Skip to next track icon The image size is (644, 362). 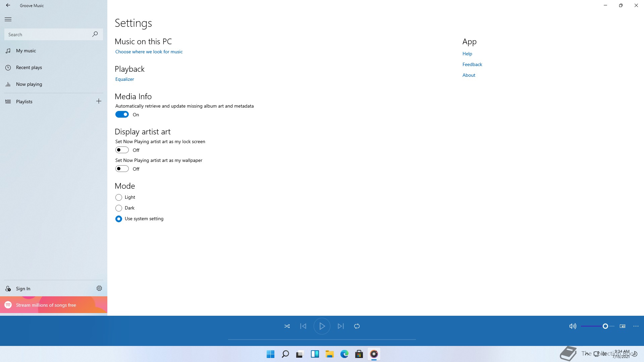point(341,326)
